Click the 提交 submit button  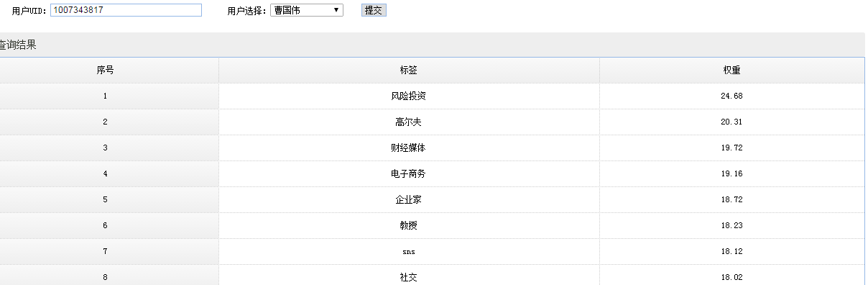(374, 10)
